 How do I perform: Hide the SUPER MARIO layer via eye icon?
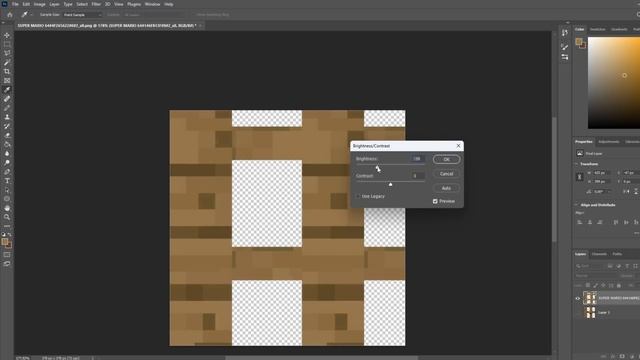pyautogui.click(x=578, y=298)
